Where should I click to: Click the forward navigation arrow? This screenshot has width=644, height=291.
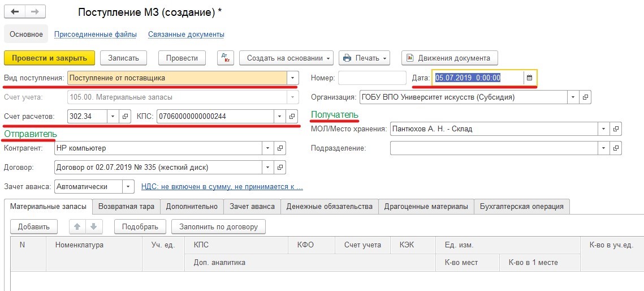click(35, 12)
